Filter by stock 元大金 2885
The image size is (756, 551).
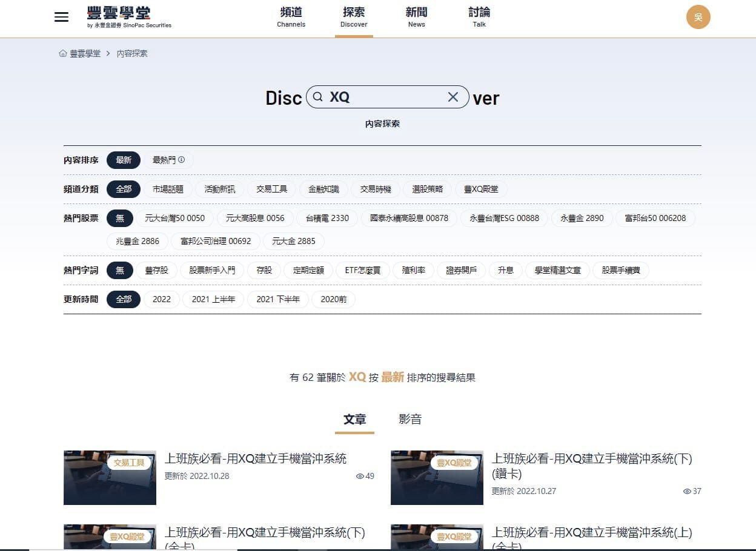[x=294, y=241]
